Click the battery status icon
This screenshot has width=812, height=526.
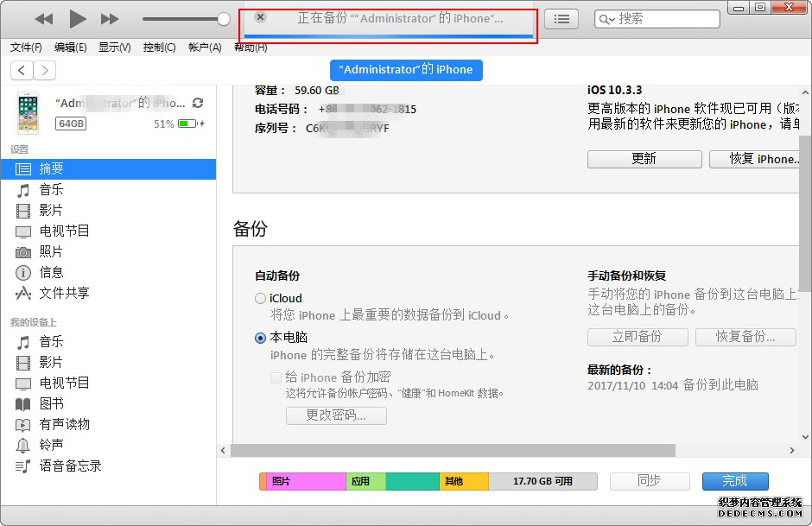[x=191, y=124]
